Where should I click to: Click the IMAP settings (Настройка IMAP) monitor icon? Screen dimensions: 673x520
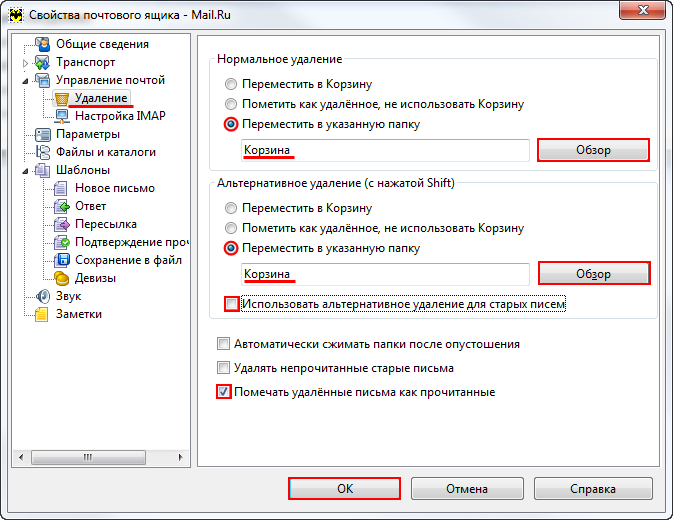62,116
